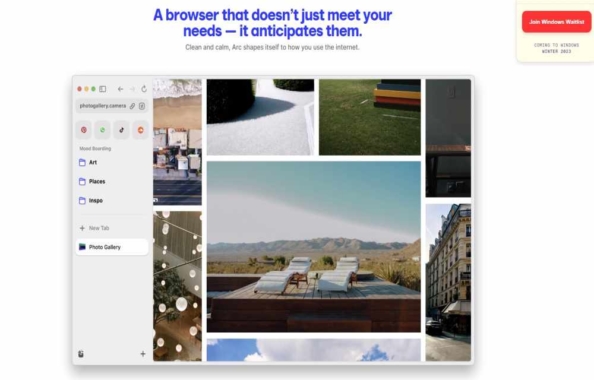This screenshot has height=380, width=594.
Task: Click Join Windows Waitlist button
Action: [556, 22]
